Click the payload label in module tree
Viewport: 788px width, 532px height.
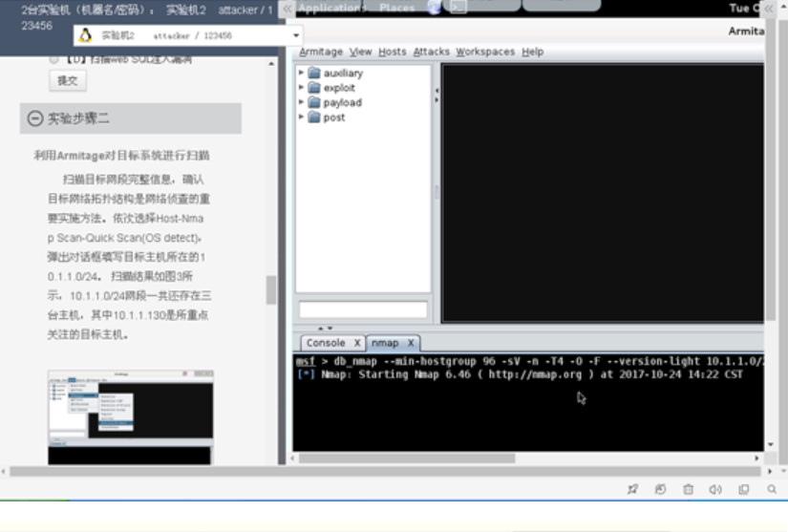pos(343,102)
